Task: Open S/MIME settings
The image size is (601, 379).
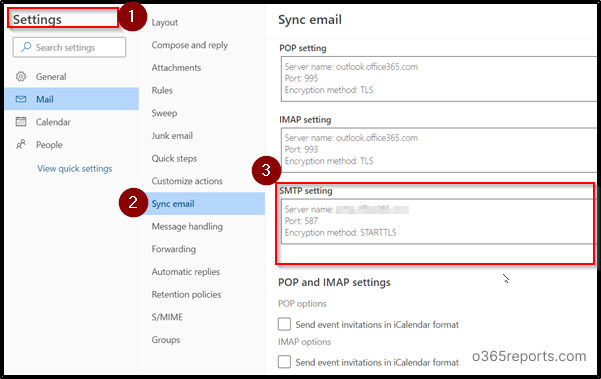Action: click(x=167, y=317)
